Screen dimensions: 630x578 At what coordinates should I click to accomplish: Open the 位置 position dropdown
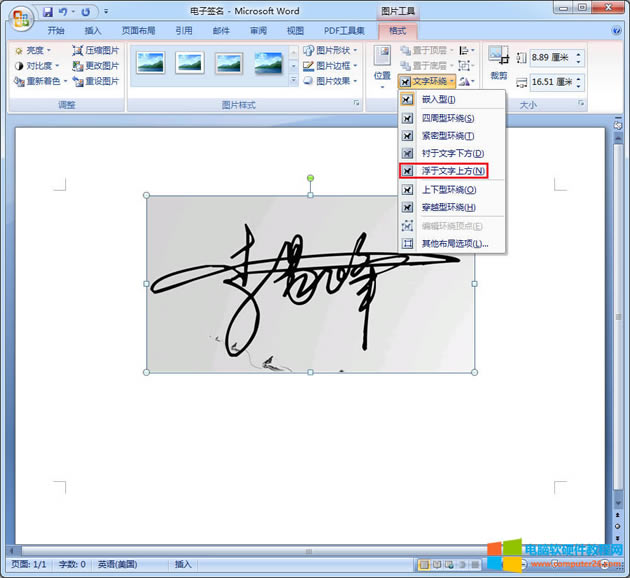(382, 67)
